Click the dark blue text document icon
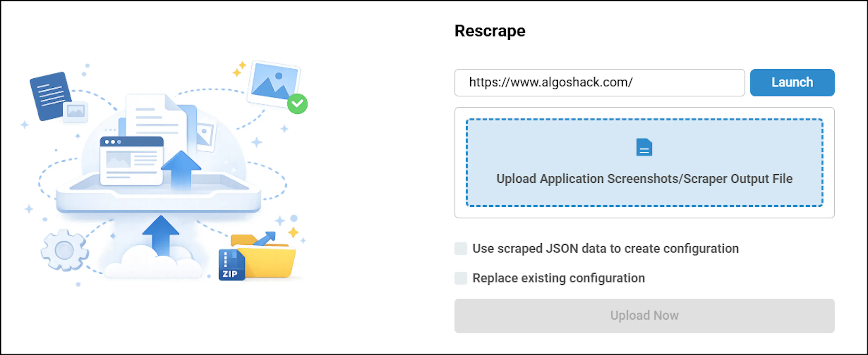Viewport: 868px width, 355px height. (51, 96)
